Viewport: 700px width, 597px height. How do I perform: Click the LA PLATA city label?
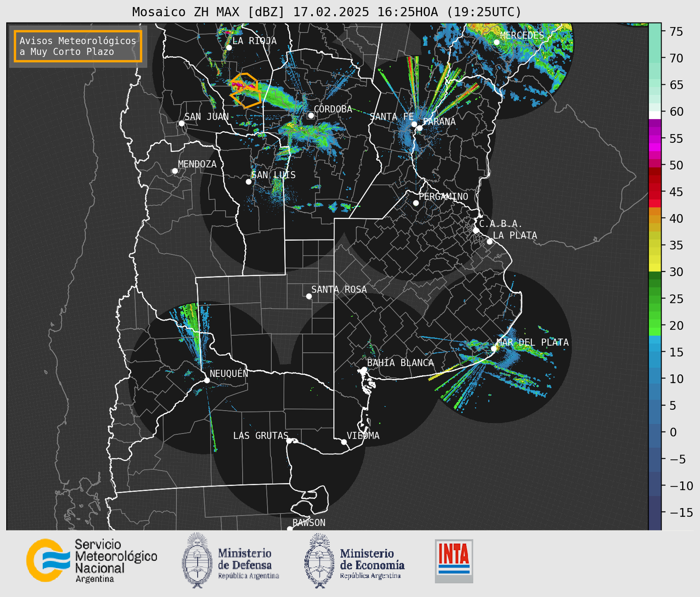[x=515, y=235]
